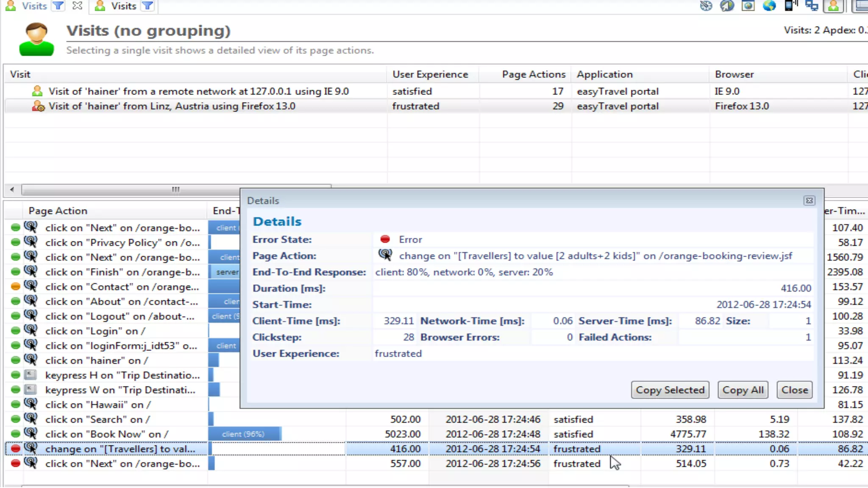This screenshot has width=868, height=488.
Task: Click filter icon on first Visits tab
Action: (x=58, y=6)
